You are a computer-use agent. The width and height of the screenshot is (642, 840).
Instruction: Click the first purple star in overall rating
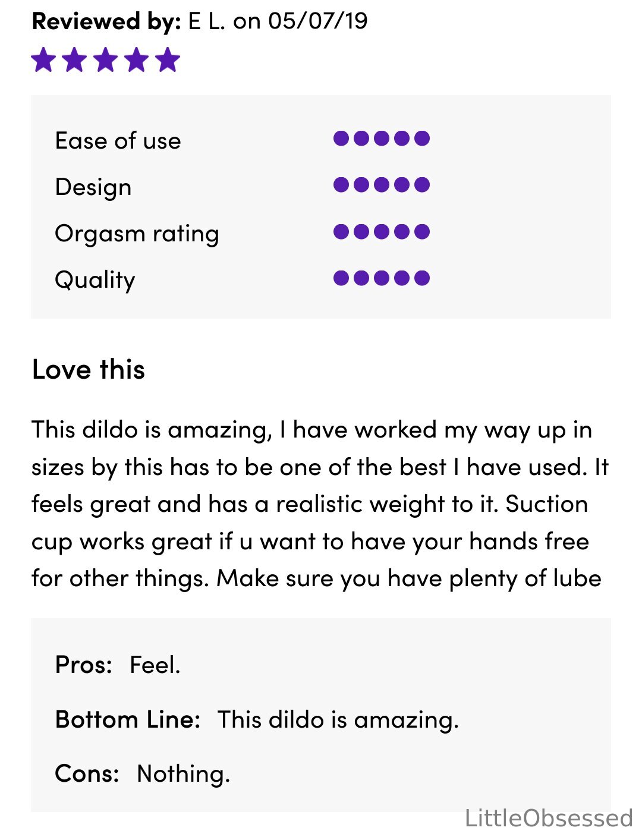(44, 60)
